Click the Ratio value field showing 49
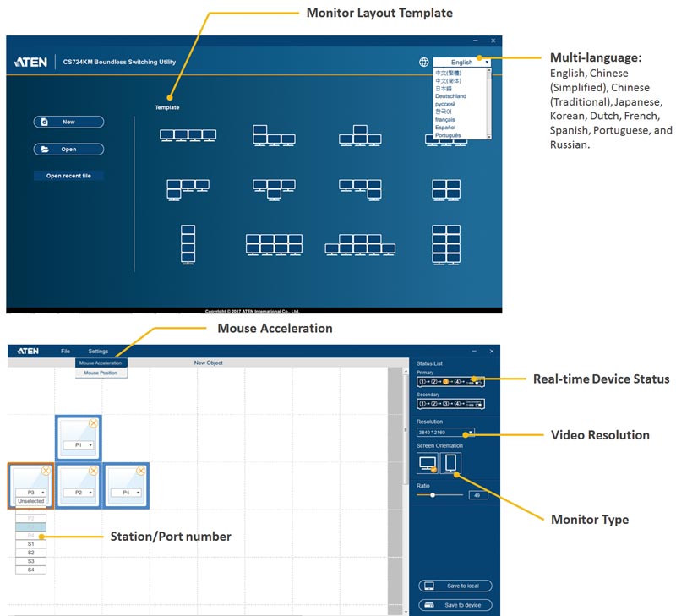 [478, 495]
